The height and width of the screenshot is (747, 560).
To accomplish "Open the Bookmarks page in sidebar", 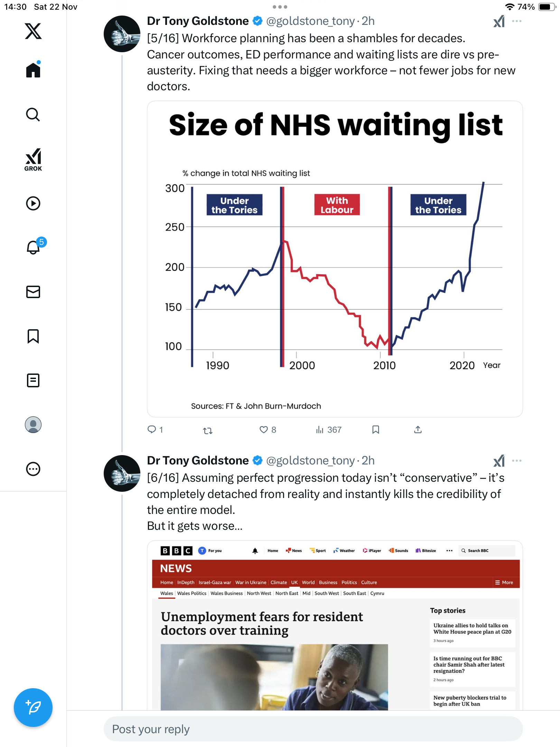I will click(x=33, y=336).
